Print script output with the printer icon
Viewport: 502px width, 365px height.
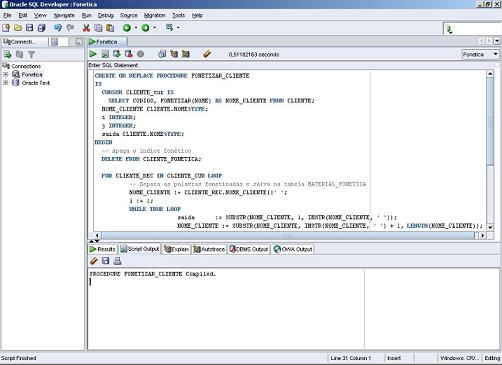tap(117, 261)
